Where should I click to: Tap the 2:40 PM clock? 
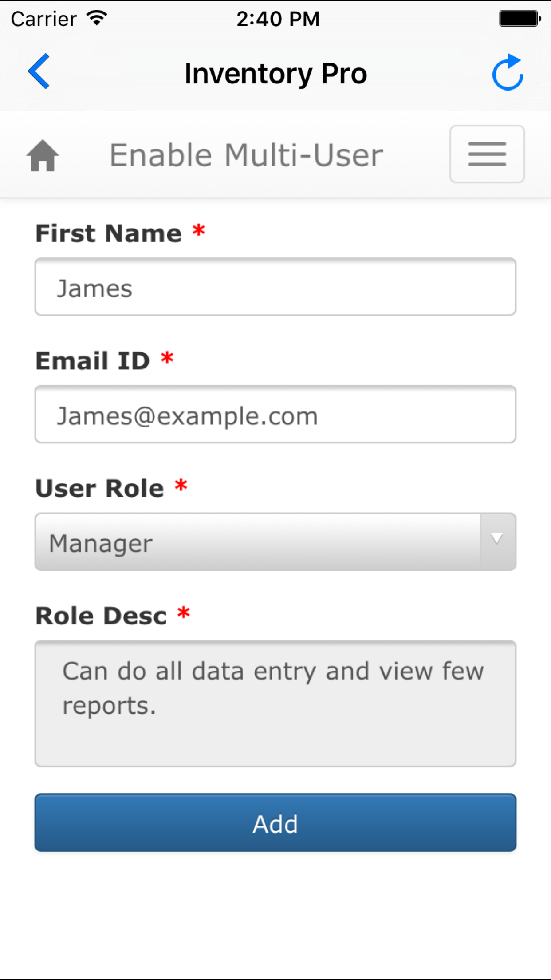coord(278,19)
